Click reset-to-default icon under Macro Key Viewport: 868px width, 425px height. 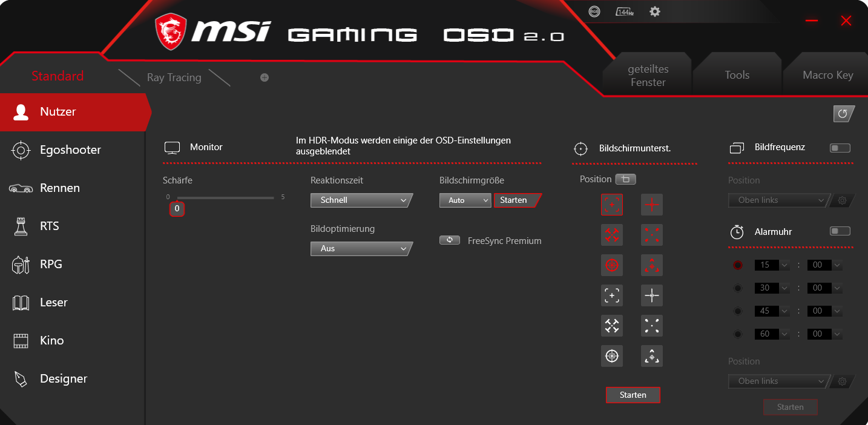844,114
